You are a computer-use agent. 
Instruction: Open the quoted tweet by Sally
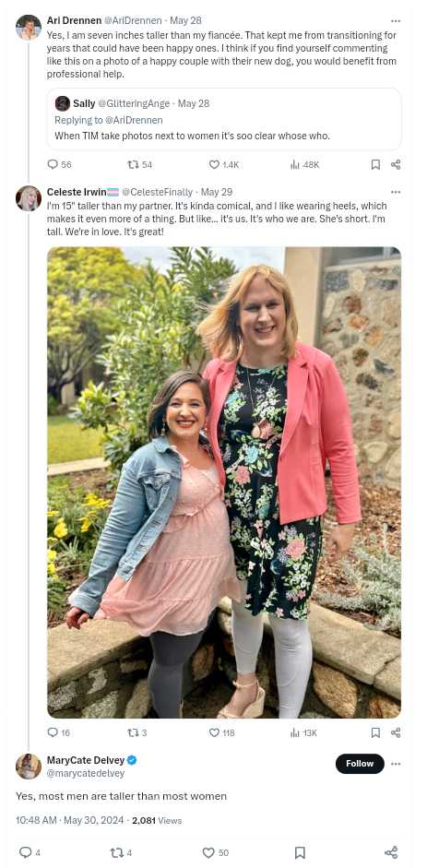click(224, 119)
